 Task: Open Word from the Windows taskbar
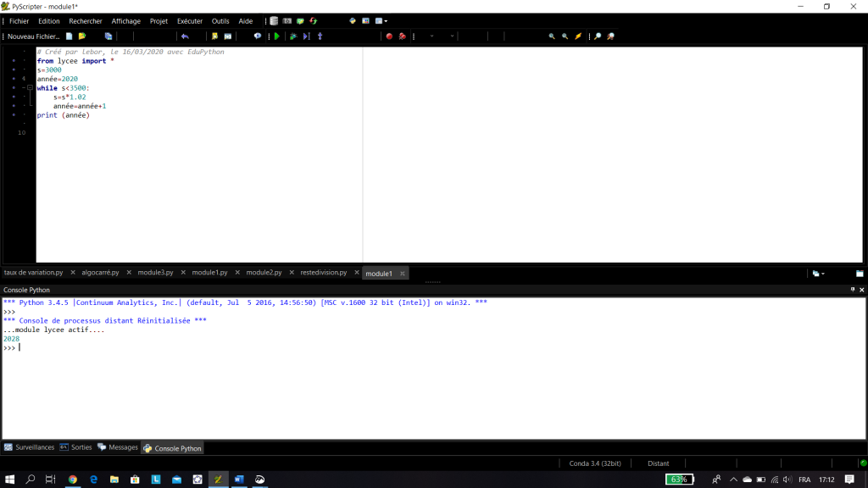[239, 480]
